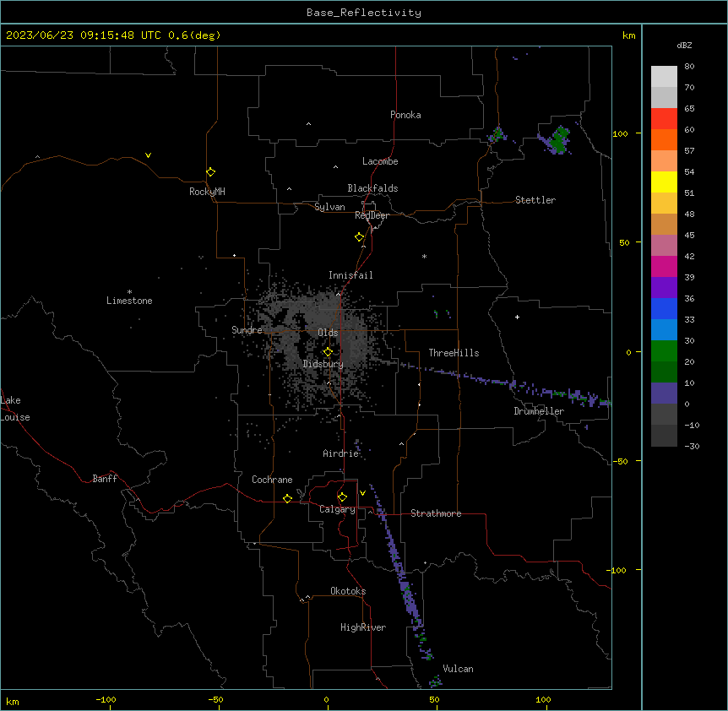Image resolution: width=728 pixels, height=711 pixels.
Task: Click the asterisk marker east of Innisfail
Action: 424,256
